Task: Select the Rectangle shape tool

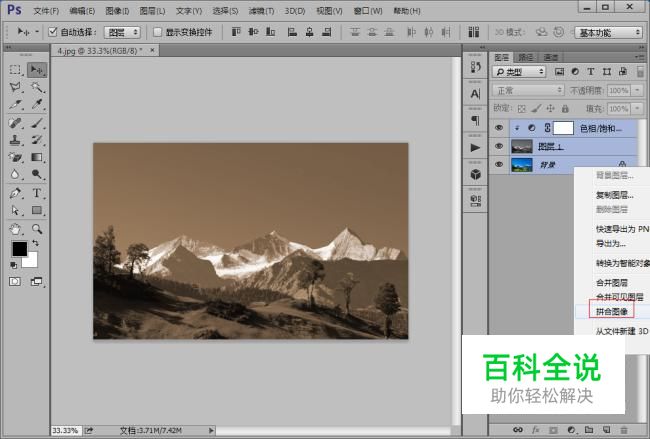Action: pyautogui.click(x=37, y=210)
